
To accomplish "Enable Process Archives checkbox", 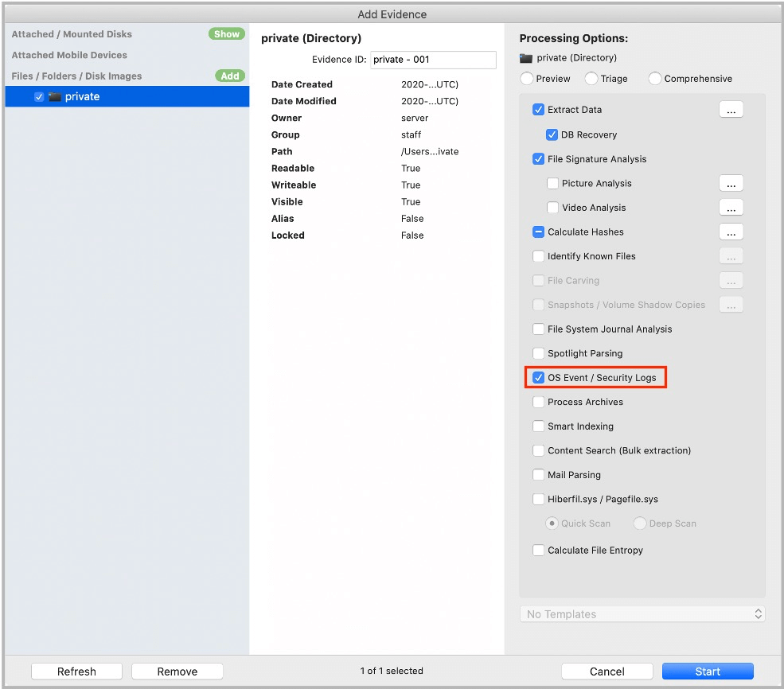I will point(538,402).
